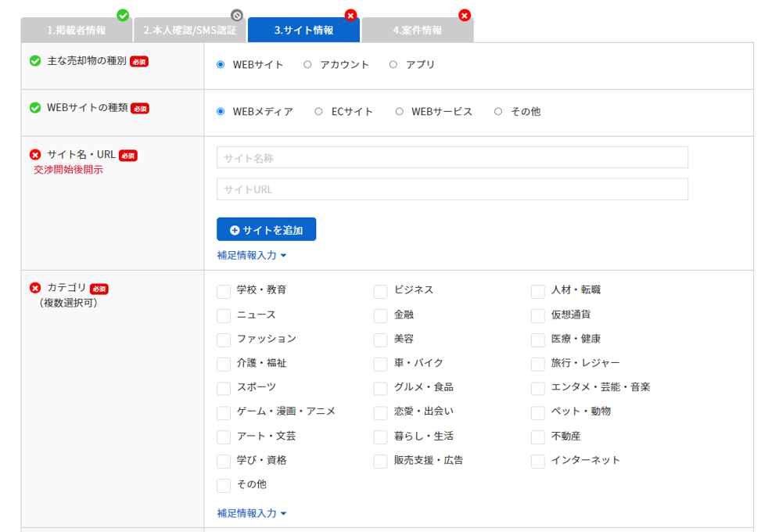Screen dimensions: 761x532
Task: Click green check icon on 掲載者情報 tab
Action: (x=123, y=16)
